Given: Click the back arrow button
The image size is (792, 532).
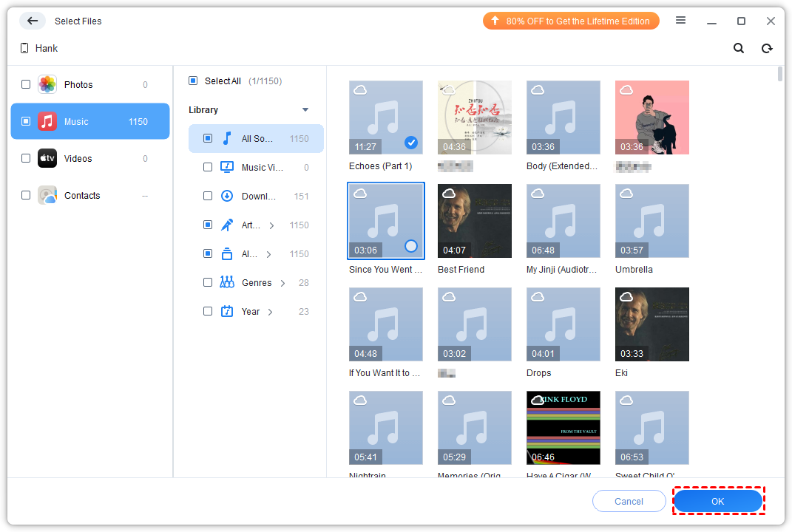Looking at the screenshot, I should click(x=32, y=21).
